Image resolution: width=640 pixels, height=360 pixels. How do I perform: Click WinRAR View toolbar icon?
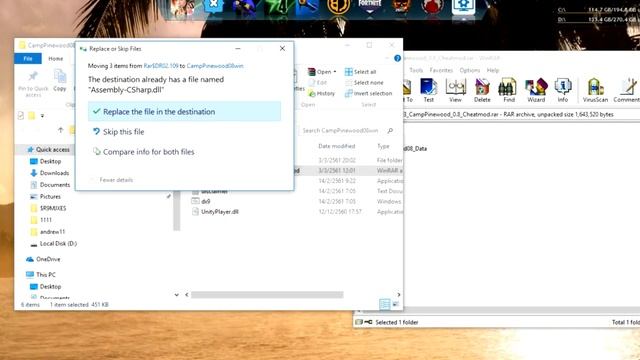pyautogui.click(x=455, y=90)
